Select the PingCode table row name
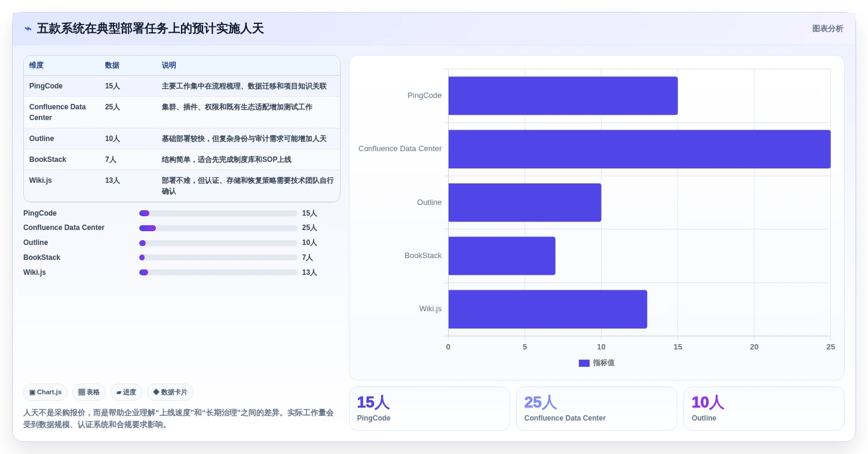The height and width of the screenshot is (454, 868). coord(46,86)
